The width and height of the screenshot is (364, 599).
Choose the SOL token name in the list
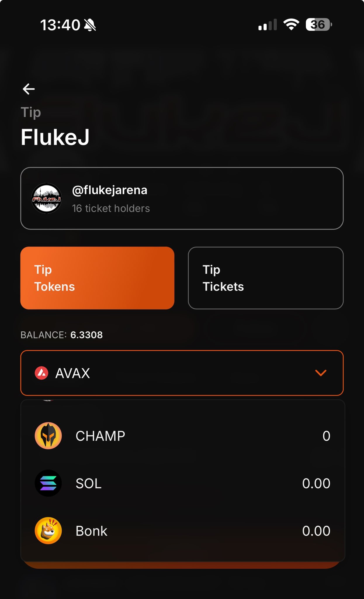coord(89,483)
